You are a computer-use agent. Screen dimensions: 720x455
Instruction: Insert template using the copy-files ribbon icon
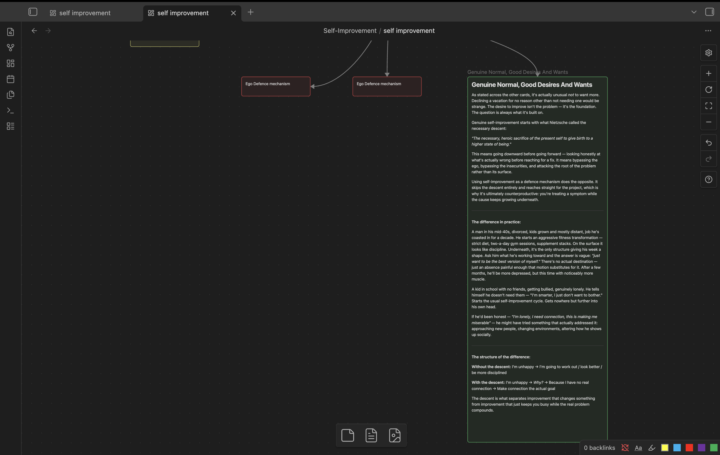click(x=11, y=95)
